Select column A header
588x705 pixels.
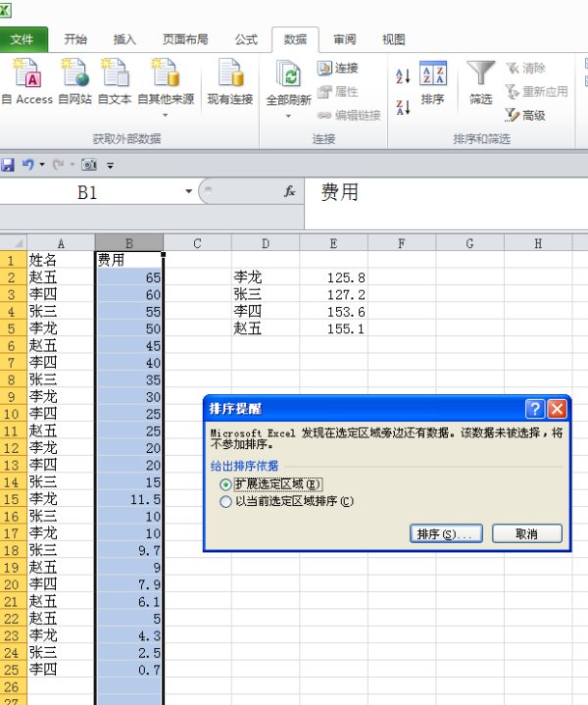61,243
